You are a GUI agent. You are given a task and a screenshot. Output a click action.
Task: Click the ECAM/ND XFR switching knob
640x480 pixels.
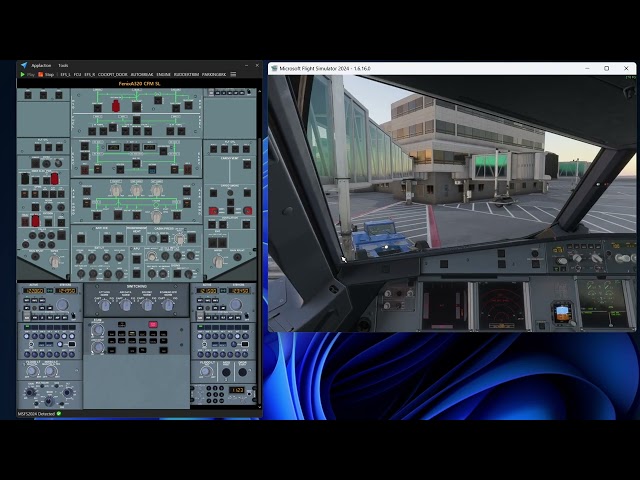coord(168,305)
